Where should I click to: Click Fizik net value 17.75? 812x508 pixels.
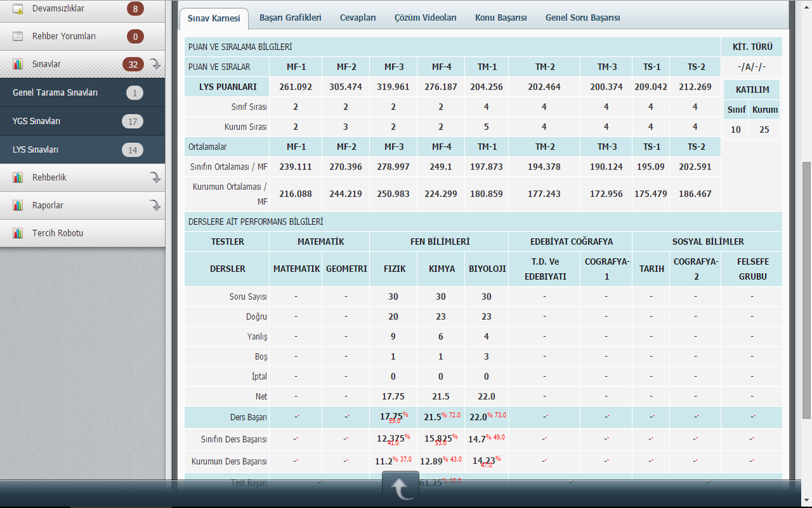[x=393, y=397]
